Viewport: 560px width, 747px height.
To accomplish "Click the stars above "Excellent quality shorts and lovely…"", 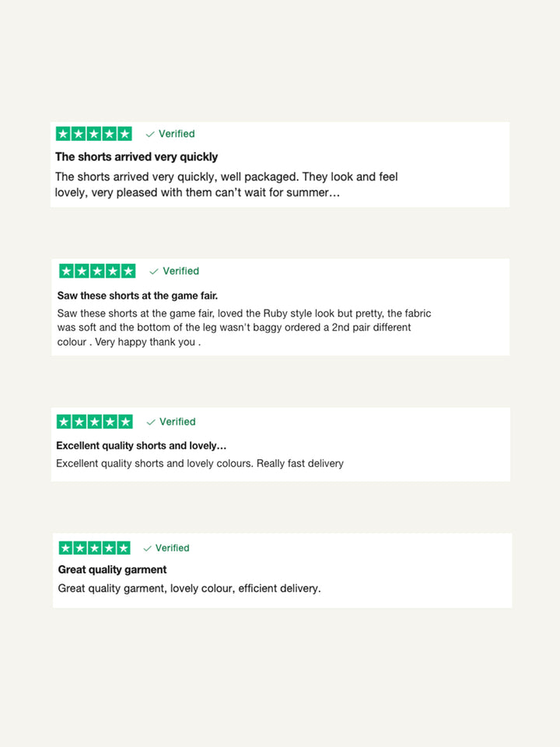I will coord(95,422).
